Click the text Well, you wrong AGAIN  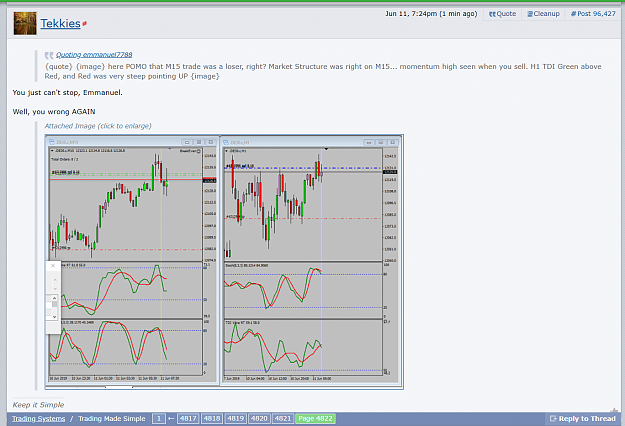click(x=54, y=112)
